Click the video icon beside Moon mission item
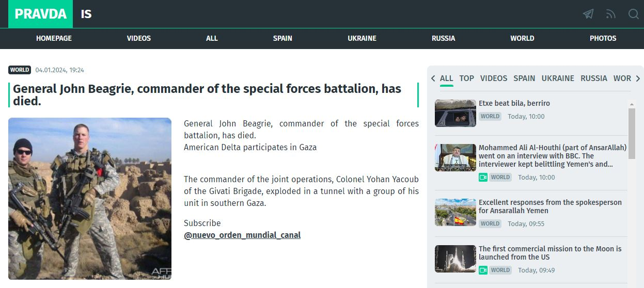644x288 pixels. (x=483, y=270)
